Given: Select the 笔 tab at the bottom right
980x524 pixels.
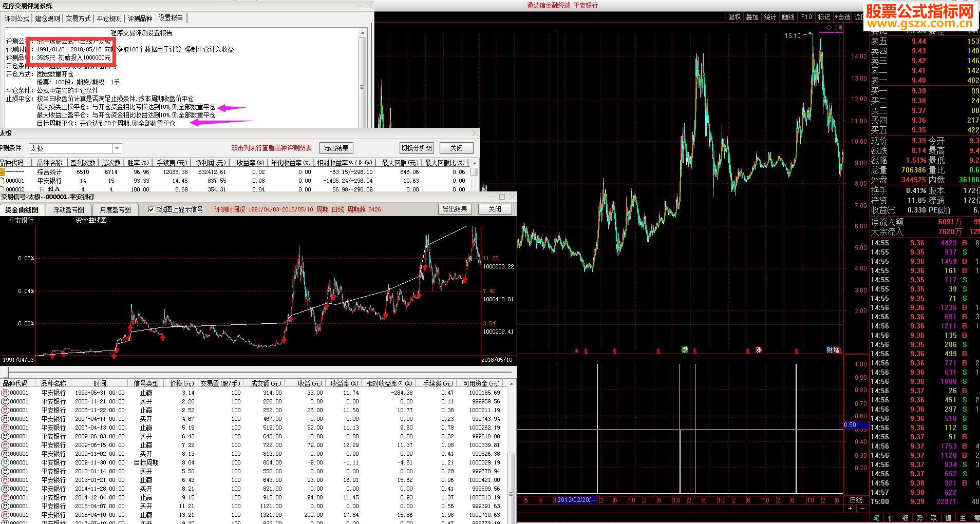Looking at the screenshot, I should tap(876, 518).
